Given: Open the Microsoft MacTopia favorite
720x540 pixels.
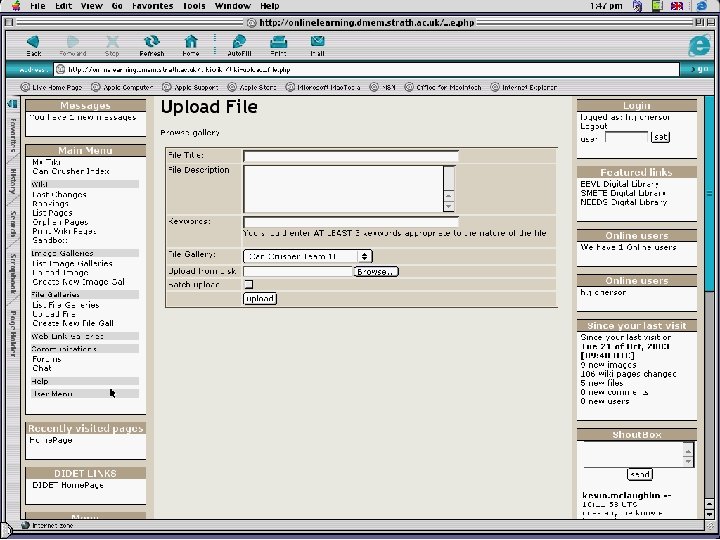Looking at the screenshot, I should [323, 87].
